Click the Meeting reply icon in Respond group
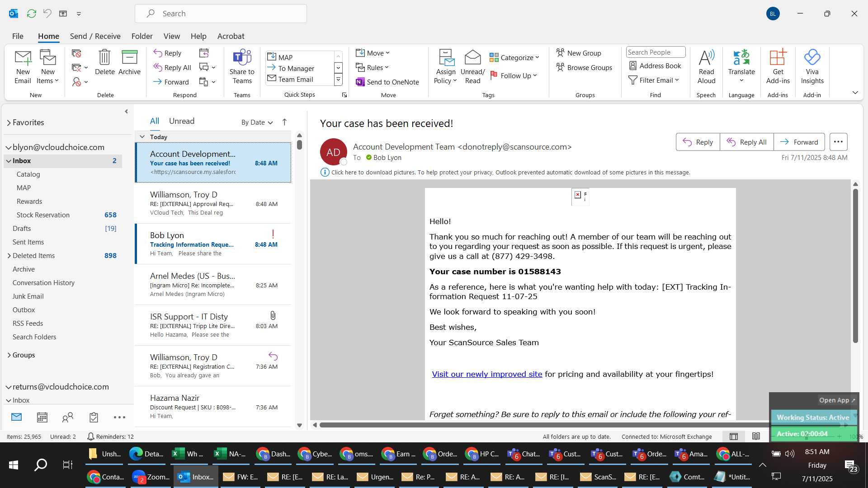 pyautogui.click(x=204, y=53)
